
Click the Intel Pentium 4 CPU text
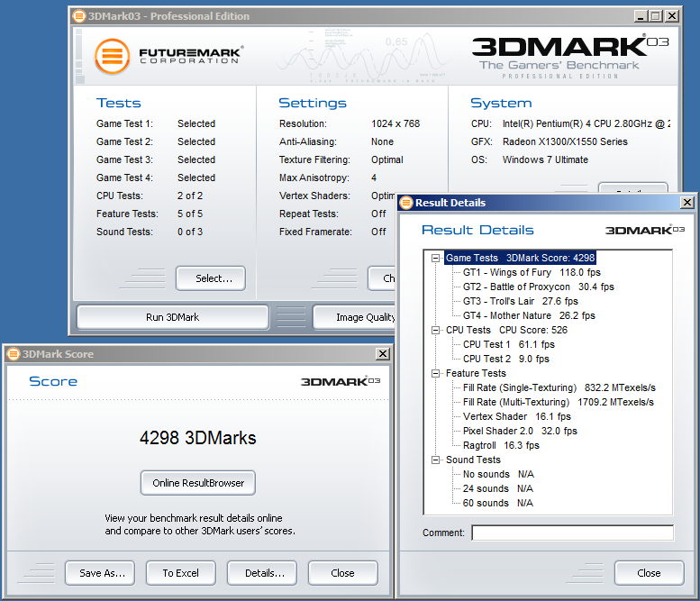pos(586,123)
